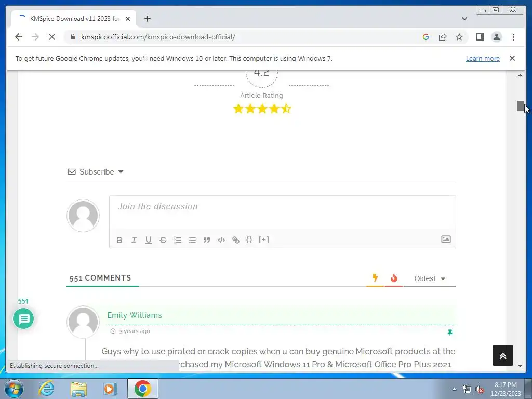The image size is (532, 399).
Task: Click the green pin on Emily's comment
Action: 450,332
